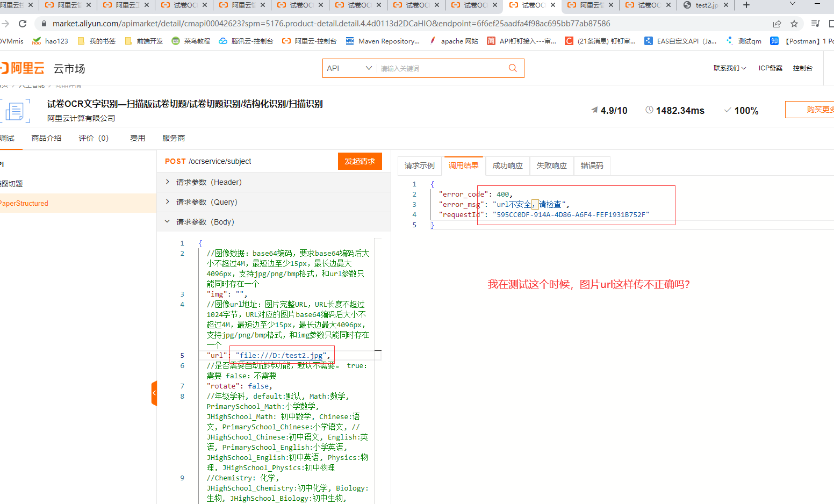
Task: Click the 发起请求 button
Action: 360,161
